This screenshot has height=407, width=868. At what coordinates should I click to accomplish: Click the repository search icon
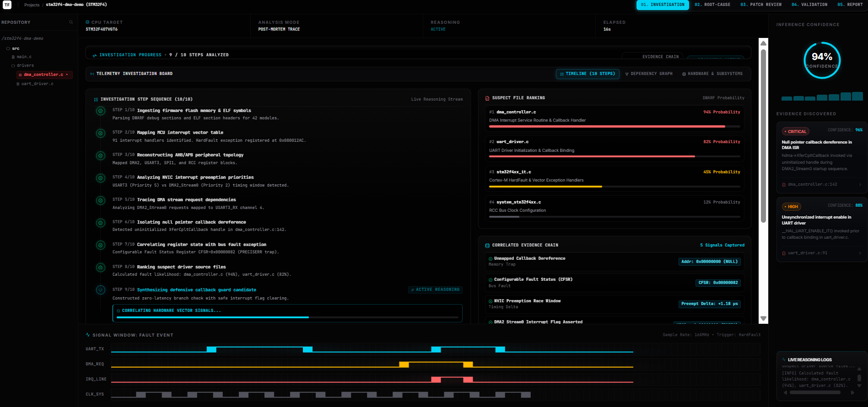pyautogui.click(x=71, y=22)
